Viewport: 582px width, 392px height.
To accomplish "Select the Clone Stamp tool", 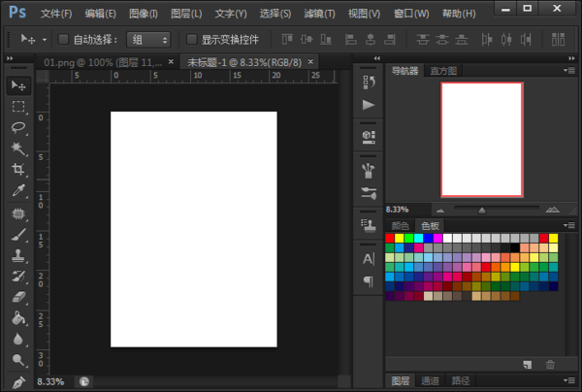I will (x=18, y=255).
